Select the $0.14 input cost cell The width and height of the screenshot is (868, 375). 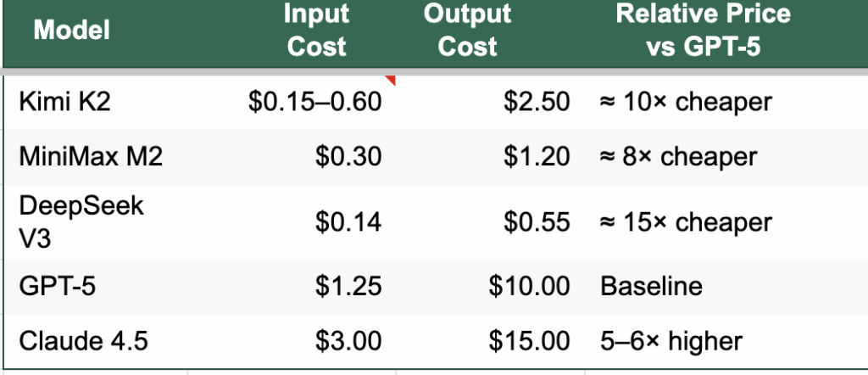coord(348,222)
